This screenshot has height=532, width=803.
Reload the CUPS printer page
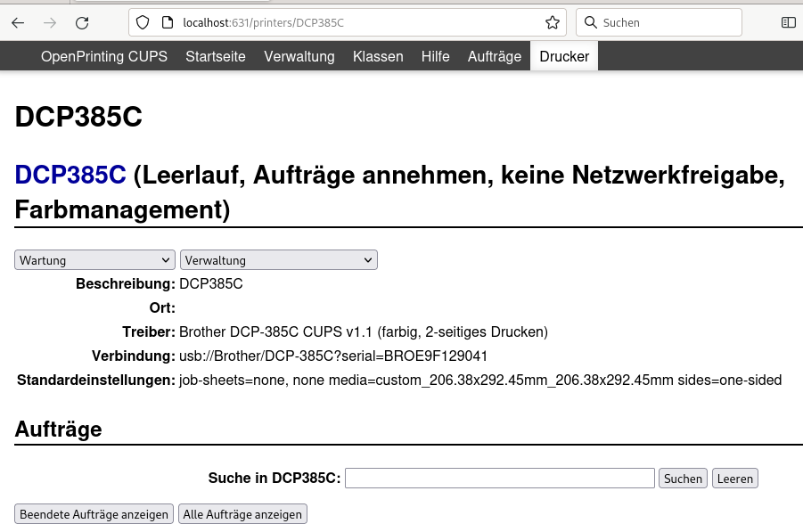(x=82, y=22)
